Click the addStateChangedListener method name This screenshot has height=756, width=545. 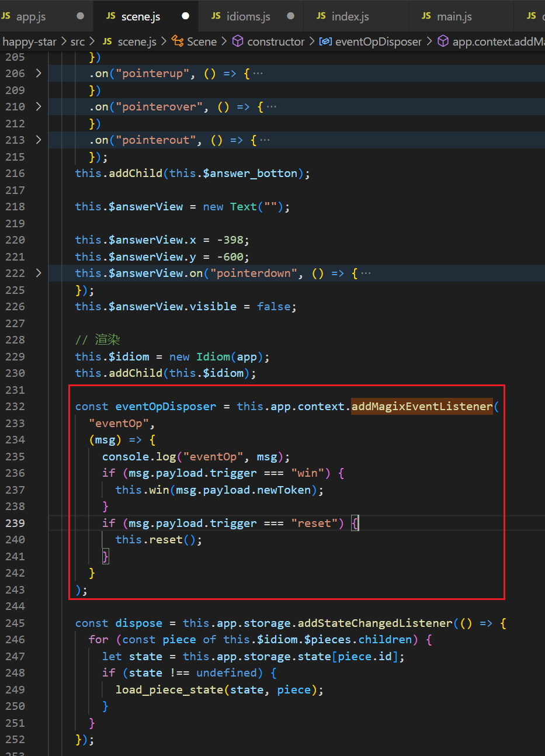(376, 623)
